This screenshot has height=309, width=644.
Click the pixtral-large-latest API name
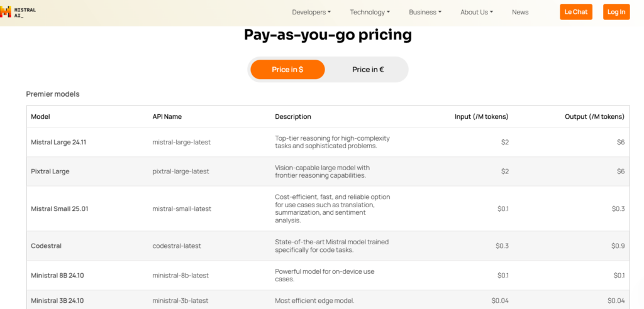tap(180, 171)
